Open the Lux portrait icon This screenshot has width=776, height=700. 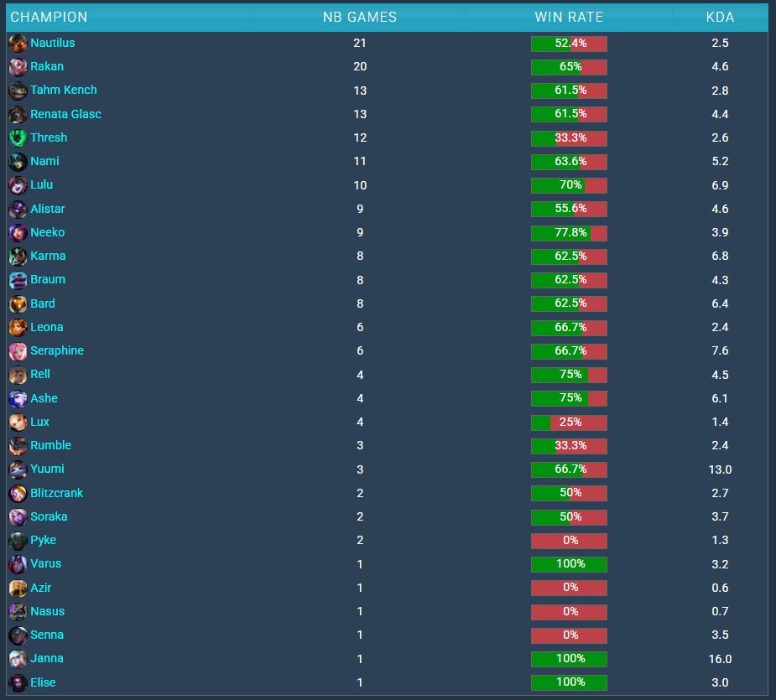click(18, 423)
